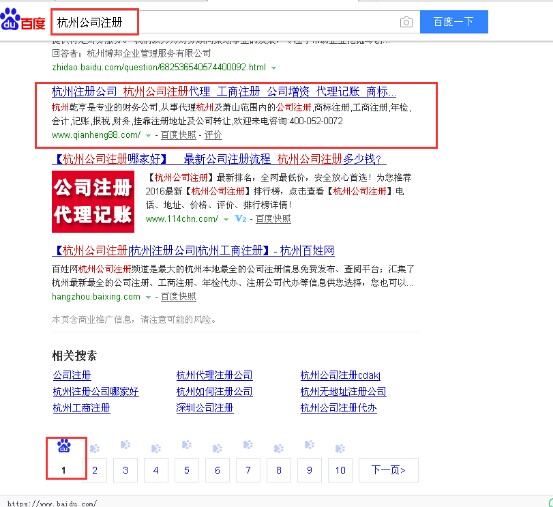Open 百度快照 link for qianheng98 result
The image size is (553, 507).
pos(178,135)
